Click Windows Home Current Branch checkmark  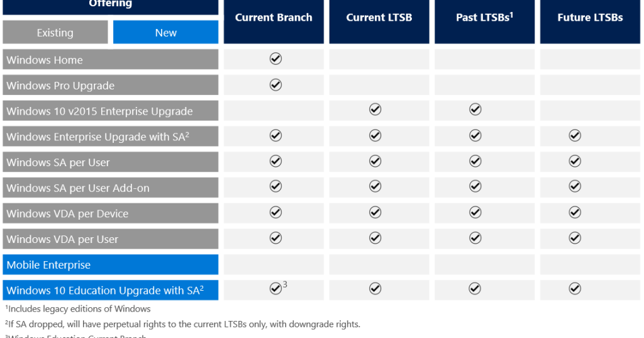275,59
